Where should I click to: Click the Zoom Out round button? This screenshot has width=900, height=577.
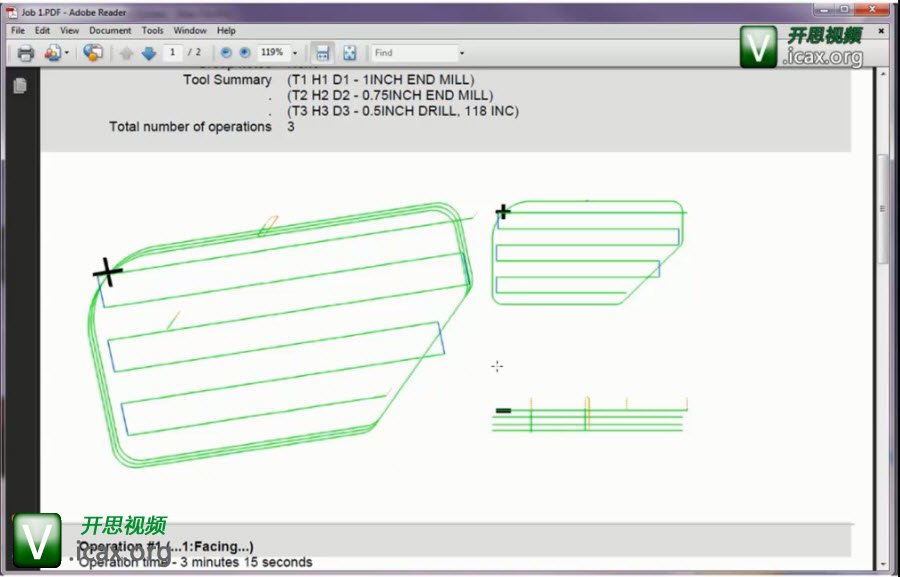(x=225, y=53)
